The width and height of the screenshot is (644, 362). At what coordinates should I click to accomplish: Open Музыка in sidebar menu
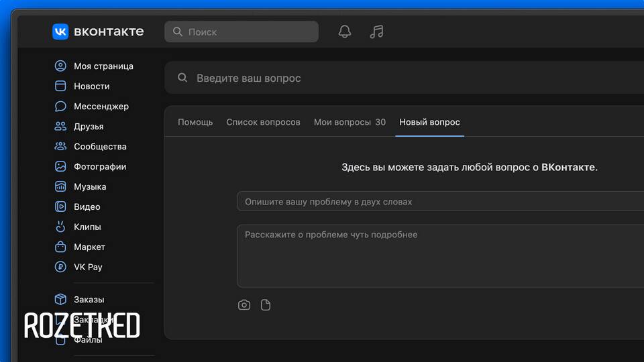(x=90, y=187)
